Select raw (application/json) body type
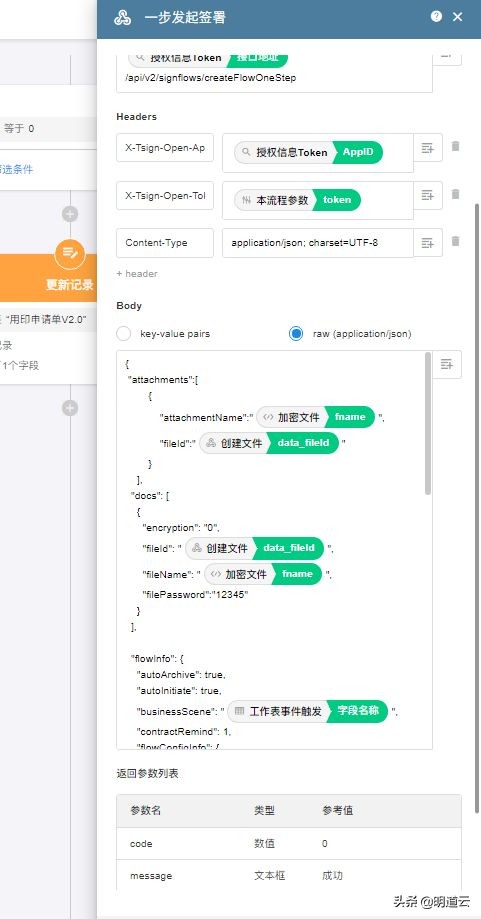Screen dimensions: 481x919 [296, 333]
